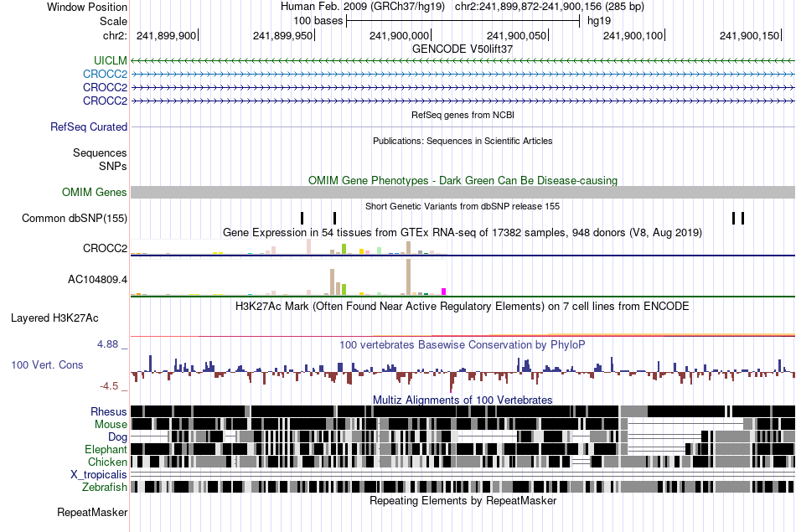The height and width of the screenshot is (532, 796).
Task: Click the CROCC2 GTEx expression label
Action: click(x=105, y=248)
